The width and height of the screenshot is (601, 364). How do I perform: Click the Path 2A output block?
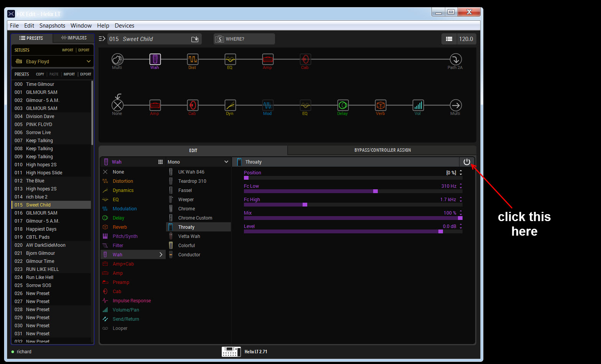pos(455,59)
